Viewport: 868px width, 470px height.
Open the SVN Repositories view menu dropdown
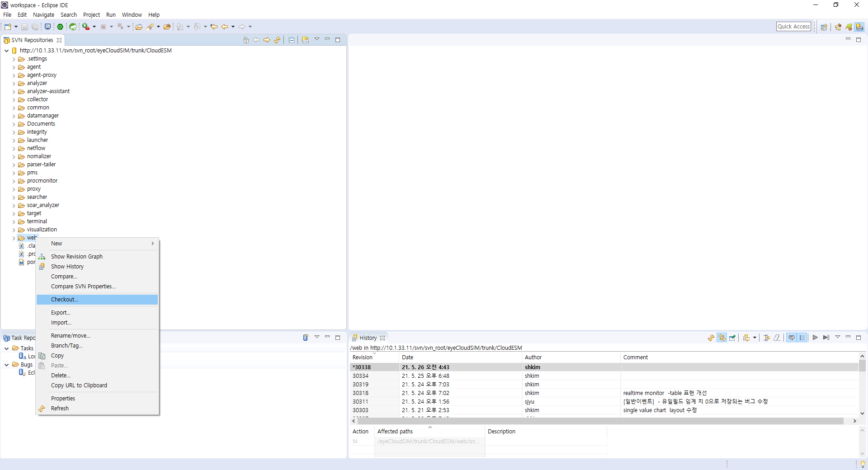coord(317,39)
